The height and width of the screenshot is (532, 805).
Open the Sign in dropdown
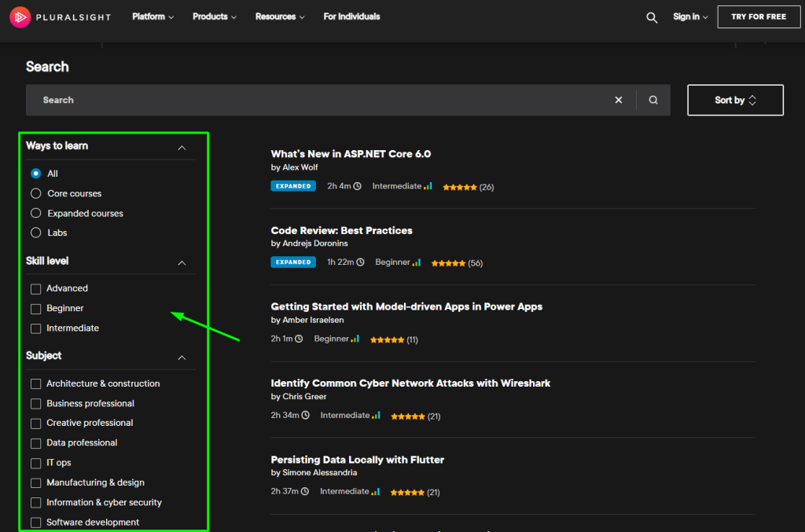point(690,17)
